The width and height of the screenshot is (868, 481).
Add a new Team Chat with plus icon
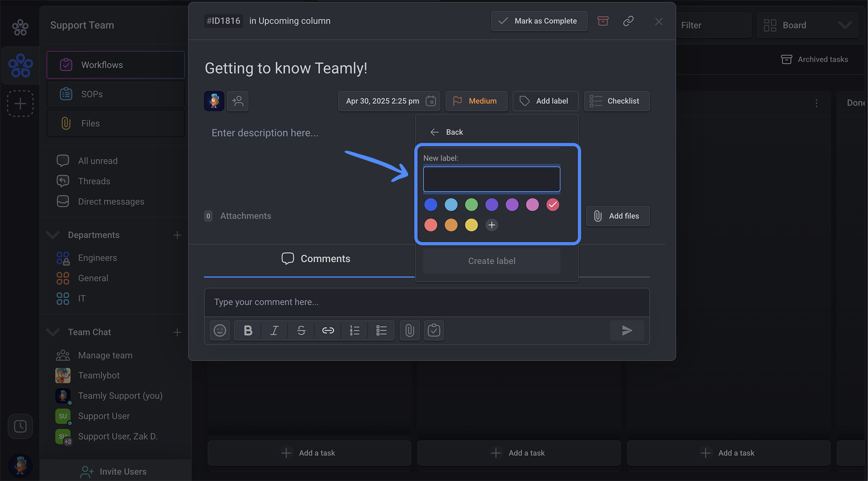pyautogui.click(x=177, y=333)
